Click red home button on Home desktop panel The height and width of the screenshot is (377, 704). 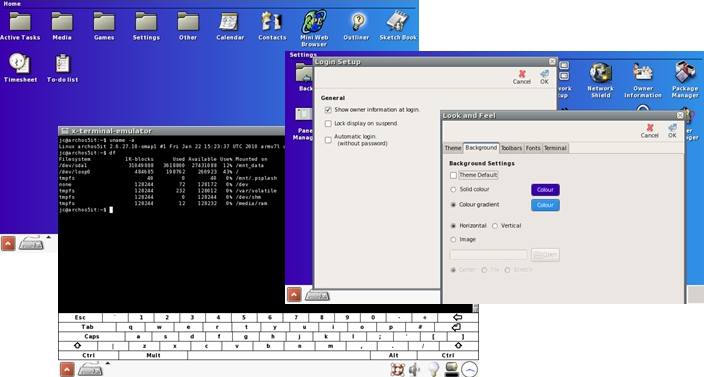pyautogui.click(x=8, y=244)
